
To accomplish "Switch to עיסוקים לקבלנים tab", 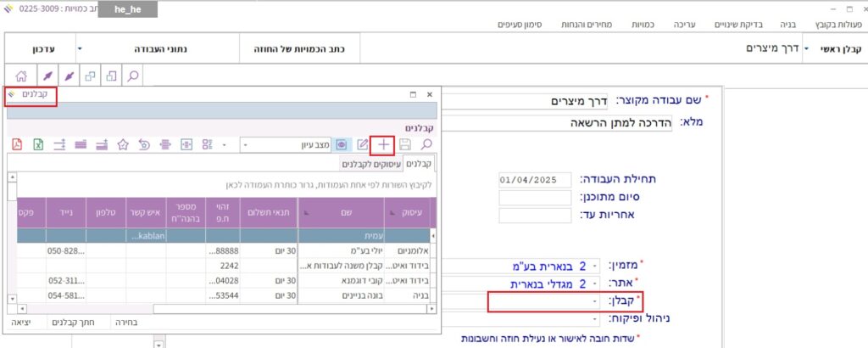I will (x=371, y=163).
